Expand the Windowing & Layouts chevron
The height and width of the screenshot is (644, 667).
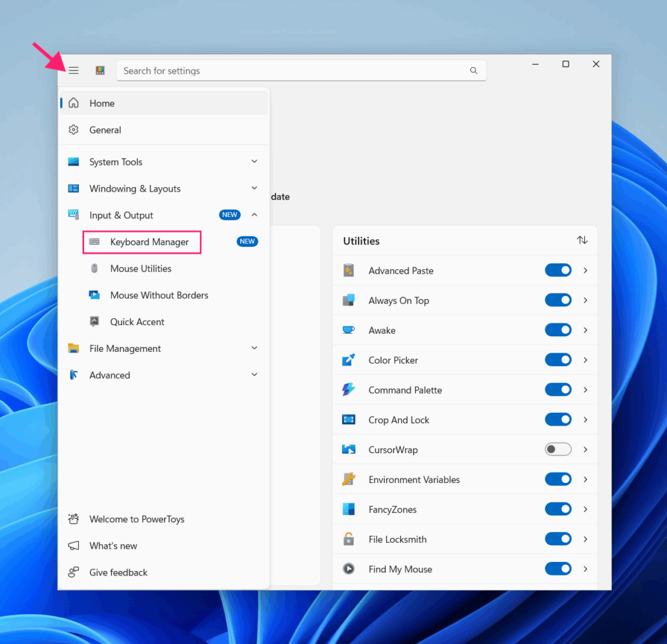[255, 188]
